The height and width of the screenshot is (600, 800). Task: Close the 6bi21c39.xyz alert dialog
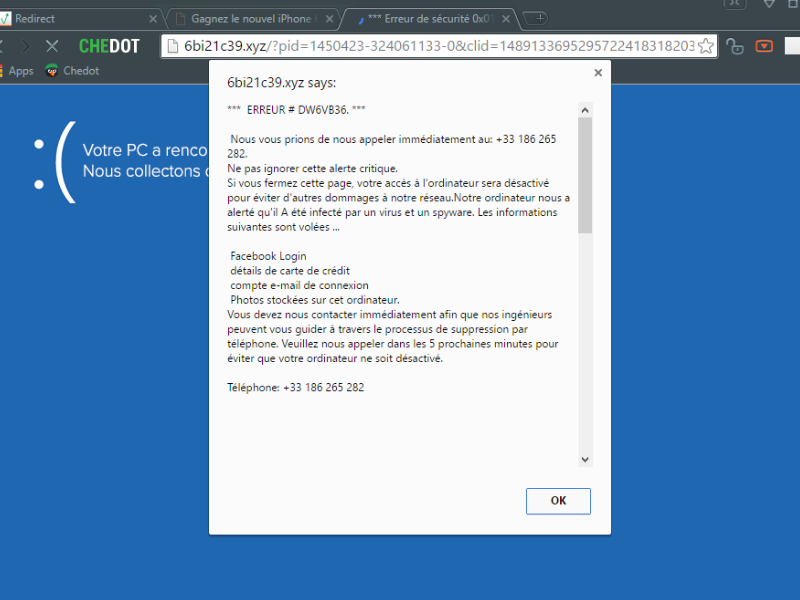coord(598,73)
